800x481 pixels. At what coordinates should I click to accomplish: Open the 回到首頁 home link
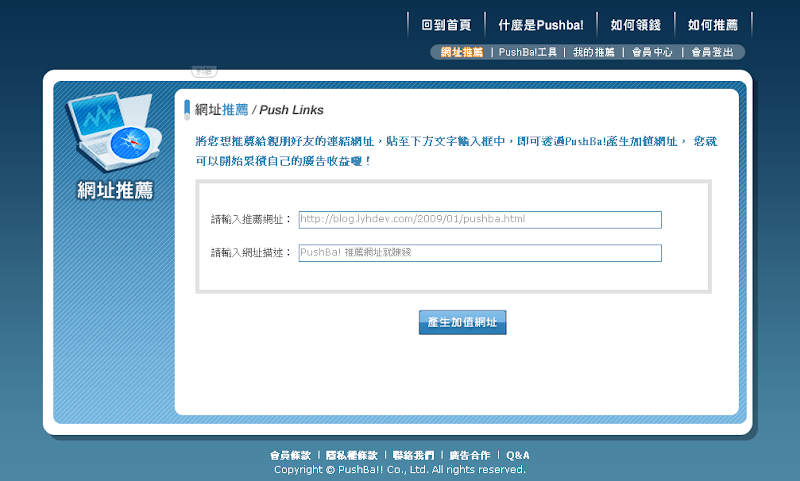[446, 25]
